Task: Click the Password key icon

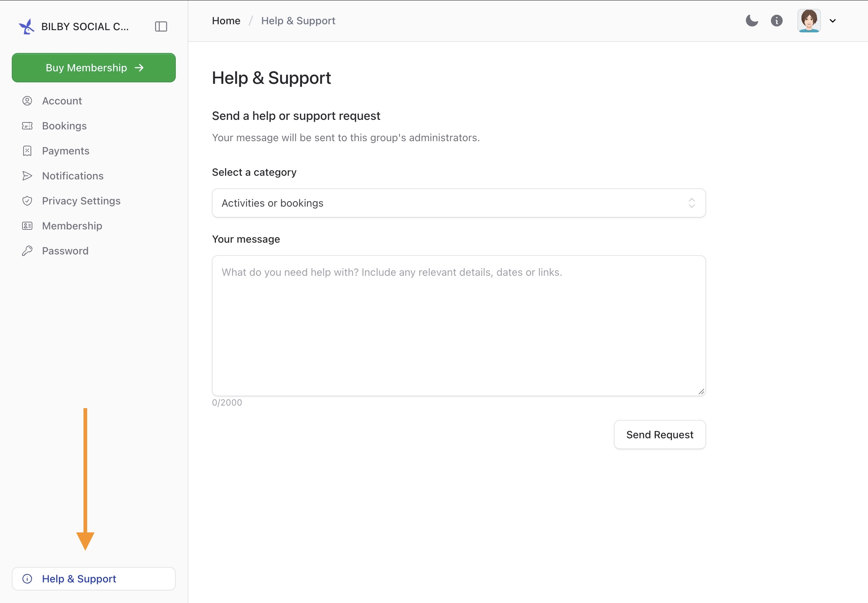Action: [x=27, y=250]
